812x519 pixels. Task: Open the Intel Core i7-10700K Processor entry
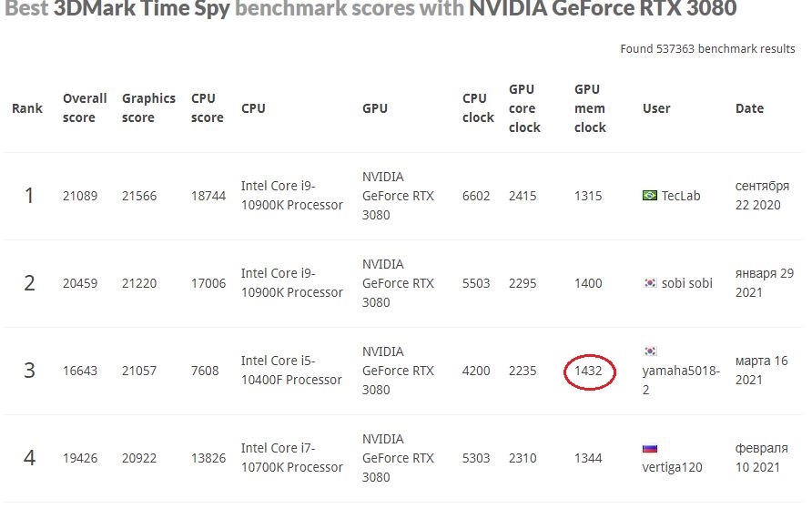(x=291, y=458)
